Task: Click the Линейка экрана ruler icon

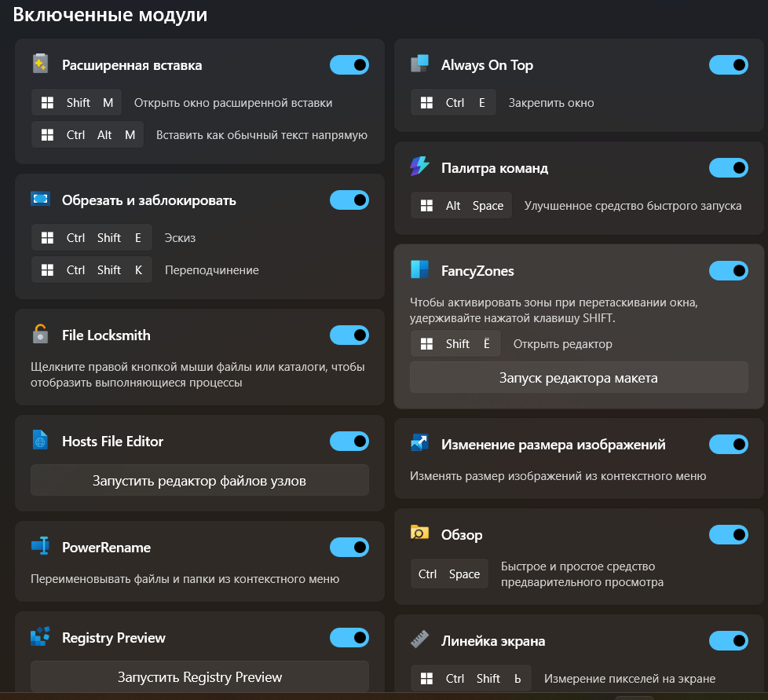Action: 420,640
